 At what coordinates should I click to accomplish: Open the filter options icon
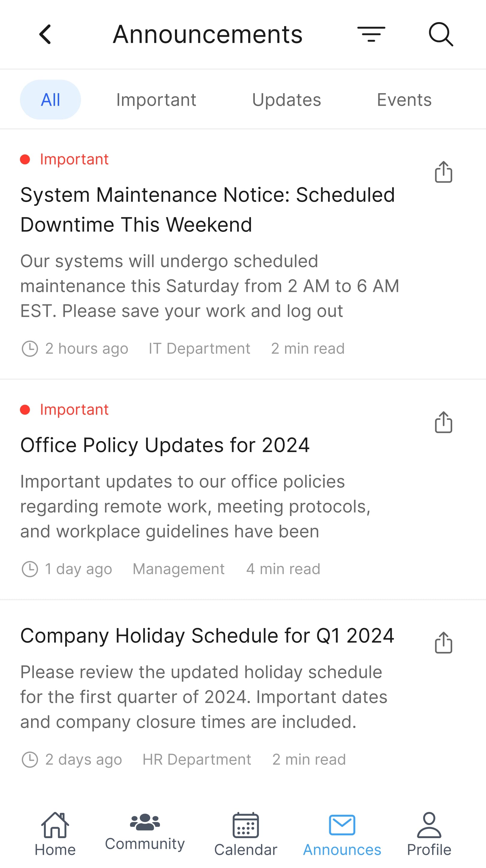click(x=371, y=34)
